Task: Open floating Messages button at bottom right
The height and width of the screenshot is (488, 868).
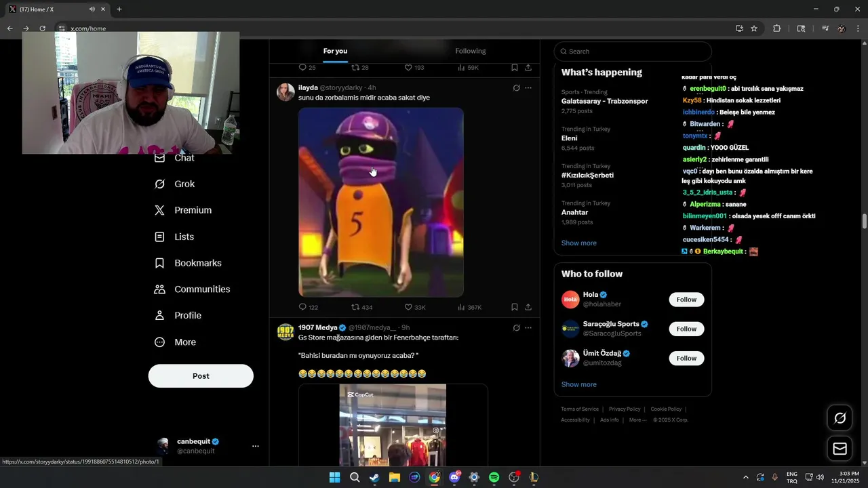Action: [840, 449]
